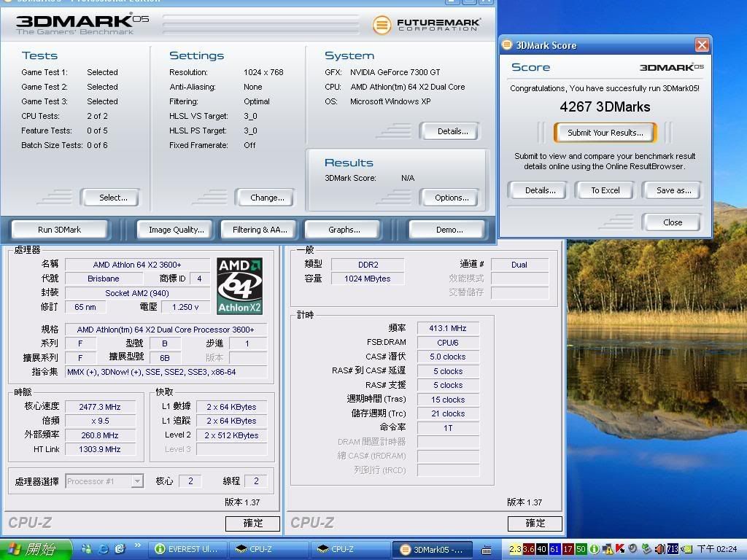747x560 pixels.
Task: Click the blue 61 tray indicator
Action: (554, 549)
